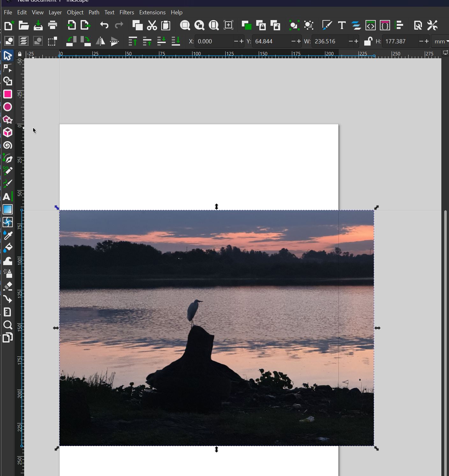Select the Node editing tool

pyautogui.click(x=8, y=68)
